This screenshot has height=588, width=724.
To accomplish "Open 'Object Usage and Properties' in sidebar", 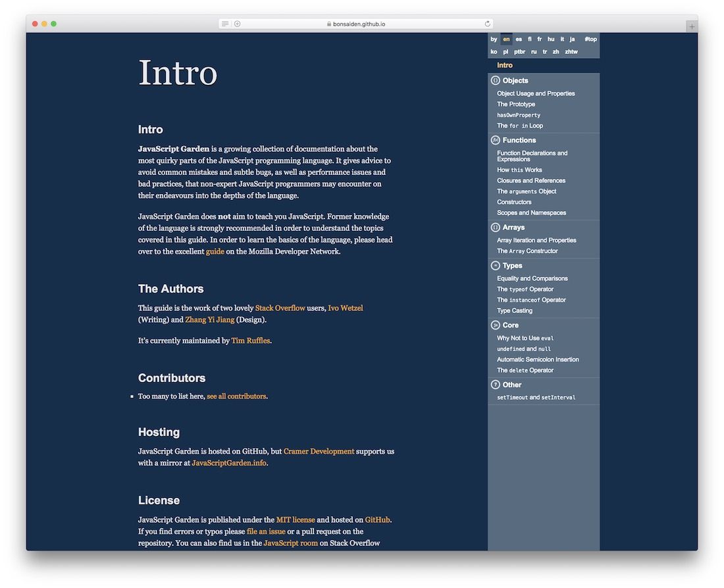I will pos(536,93).
